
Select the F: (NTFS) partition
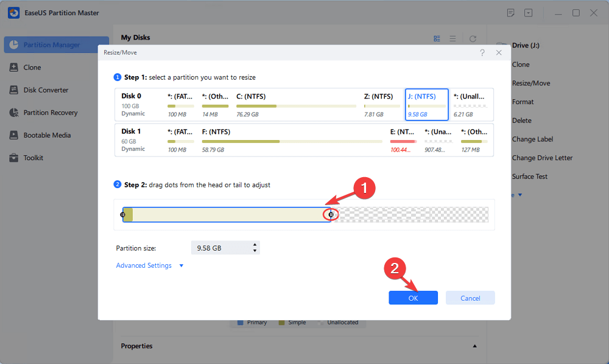(292, 140)
